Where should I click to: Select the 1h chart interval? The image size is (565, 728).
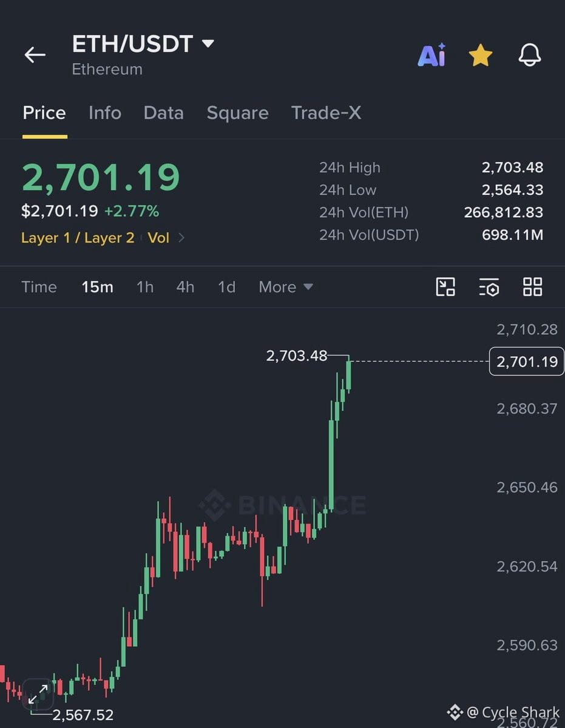coord(145,287)
